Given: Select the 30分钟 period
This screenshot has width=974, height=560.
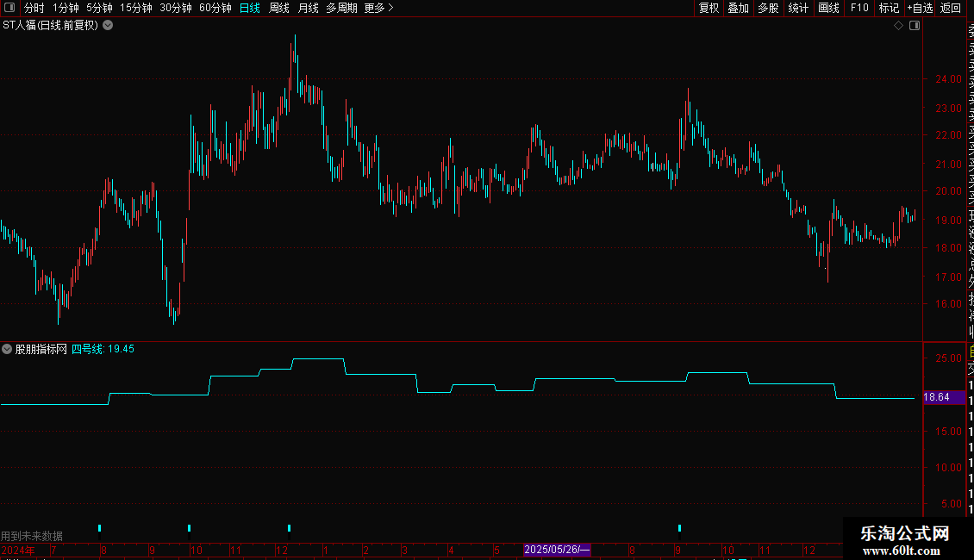Looking at the screenshot, I should point(175,8).
